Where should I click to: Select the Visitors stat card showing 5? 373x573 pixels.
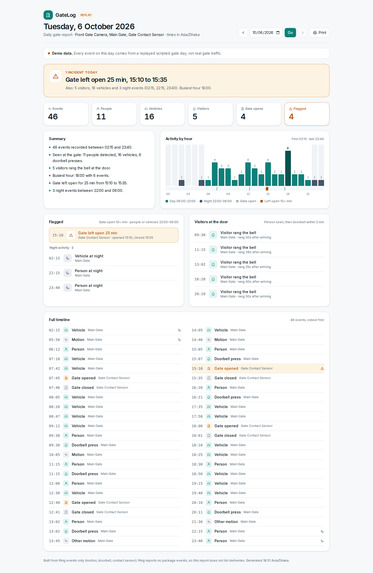(x=210, y=114)
